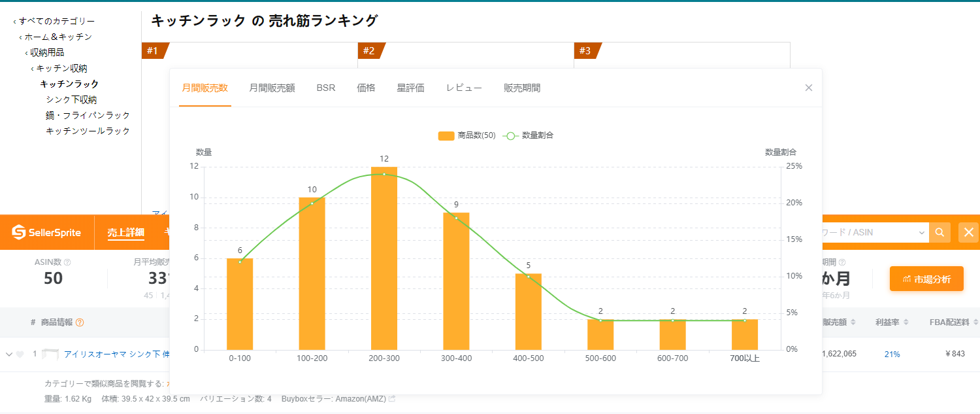Open the 星評価 tab
980x414 pixels.
(x=410, y=88)
